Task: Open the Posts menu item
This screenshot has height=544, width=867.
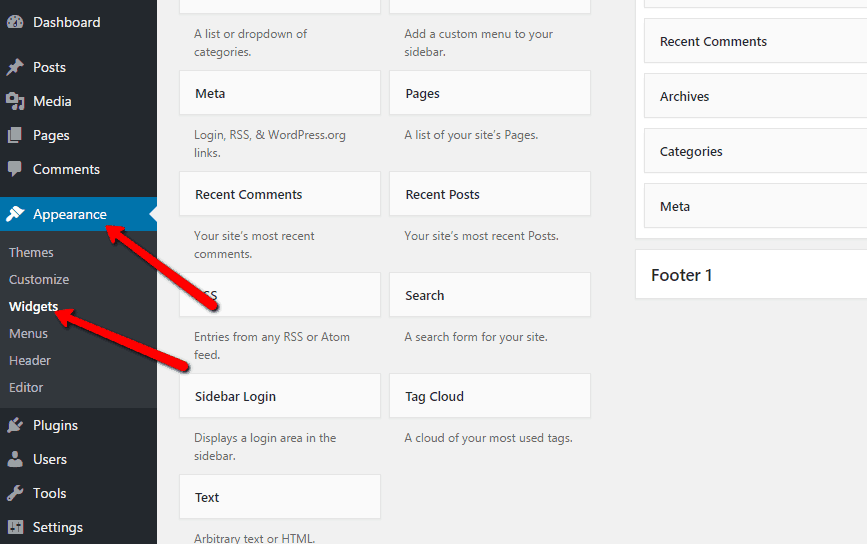Action: tap(49, 67)
